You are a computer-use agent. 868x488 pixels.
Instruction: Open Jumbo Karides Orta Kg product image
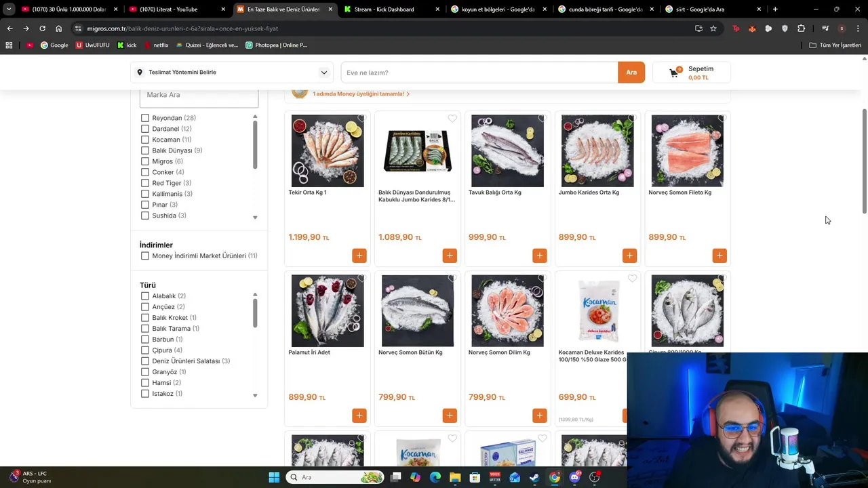pyautogui.click(x=597, y=150)
